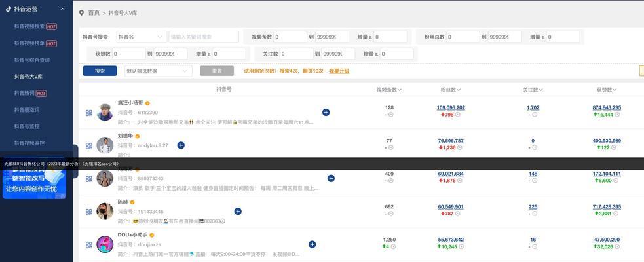Open 疯狂小杨哥 avatar thumbnail
The image size is (644, 262).
point(105,112)
